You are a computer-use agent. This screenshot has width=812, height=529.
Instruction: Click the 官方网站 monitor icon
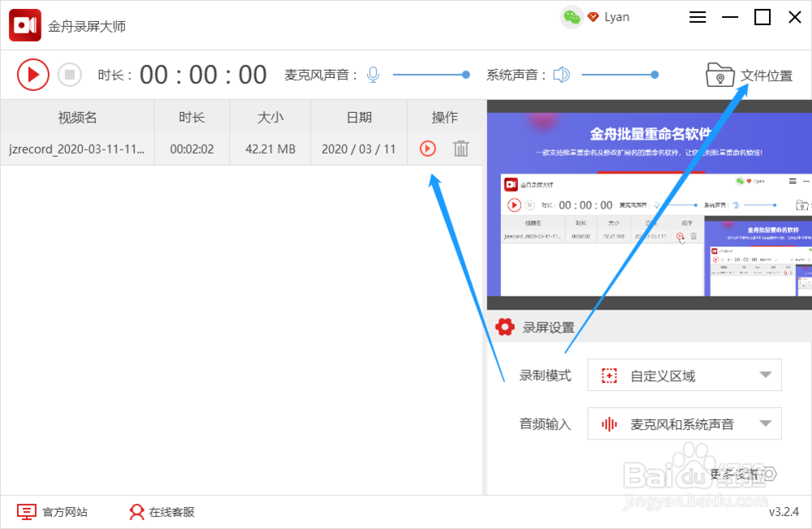[27, 512]
